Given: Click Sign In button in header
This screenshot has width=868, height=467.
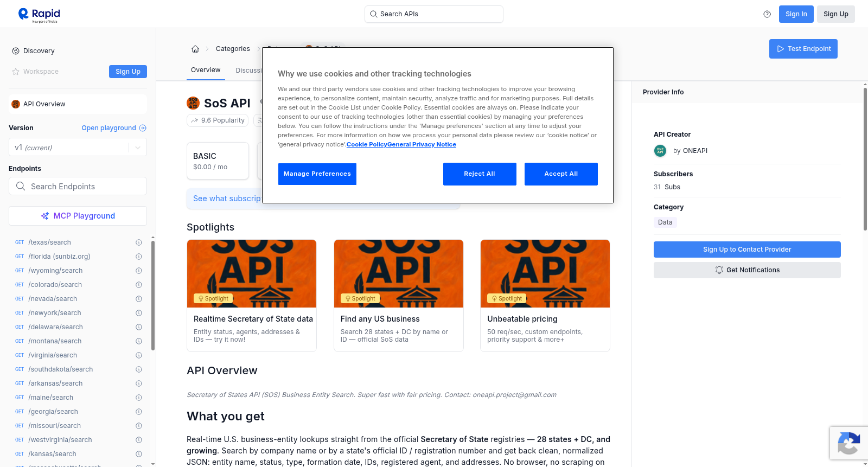Looking at the screenshot, I should 796,14.
